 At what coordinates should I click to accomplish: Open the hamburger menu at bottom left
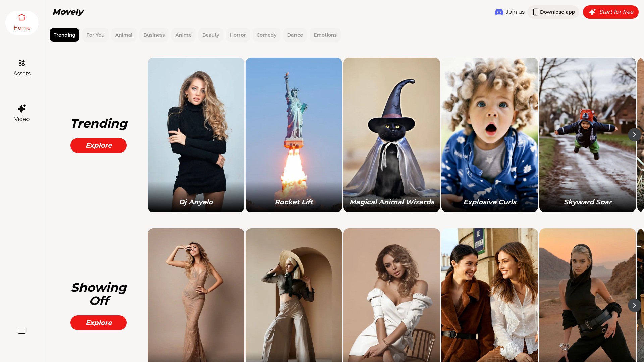(22, 331)
